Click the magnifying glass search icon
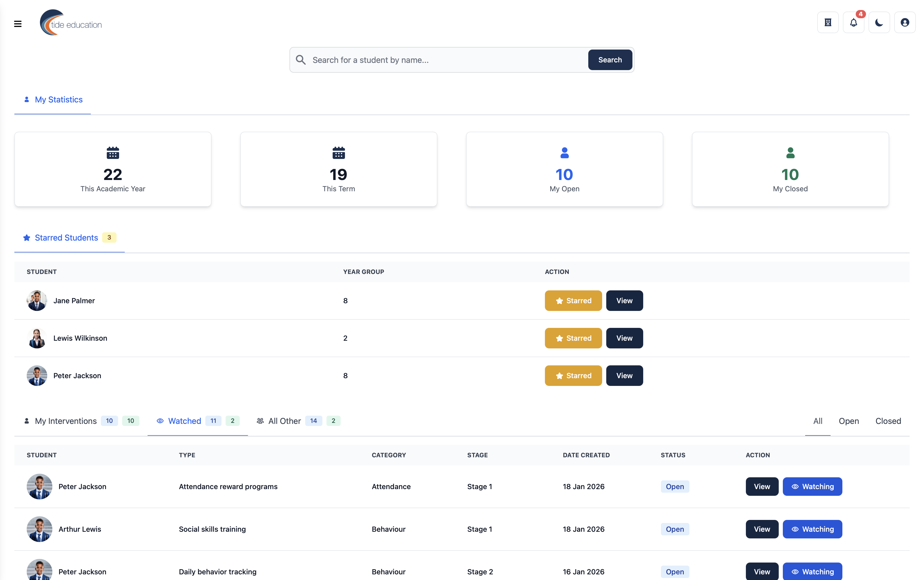Screen dimensions: 924x580 (x=301, y=60)
